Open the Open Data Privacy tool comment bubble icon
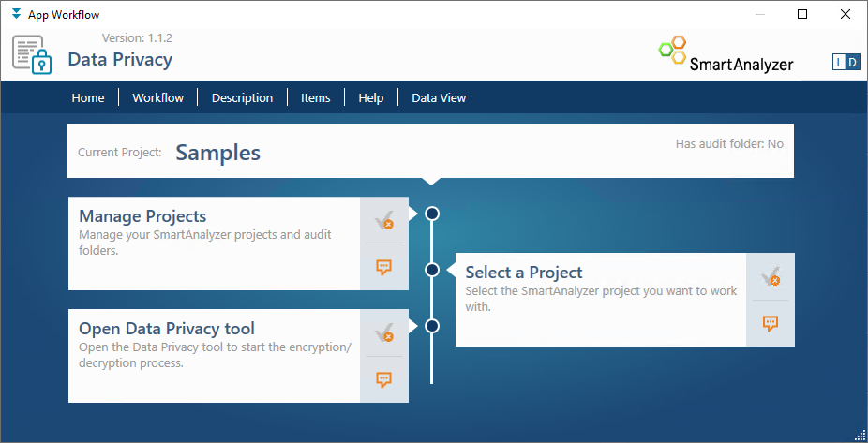This screenshot has height=443, width=868. [383, 380]
